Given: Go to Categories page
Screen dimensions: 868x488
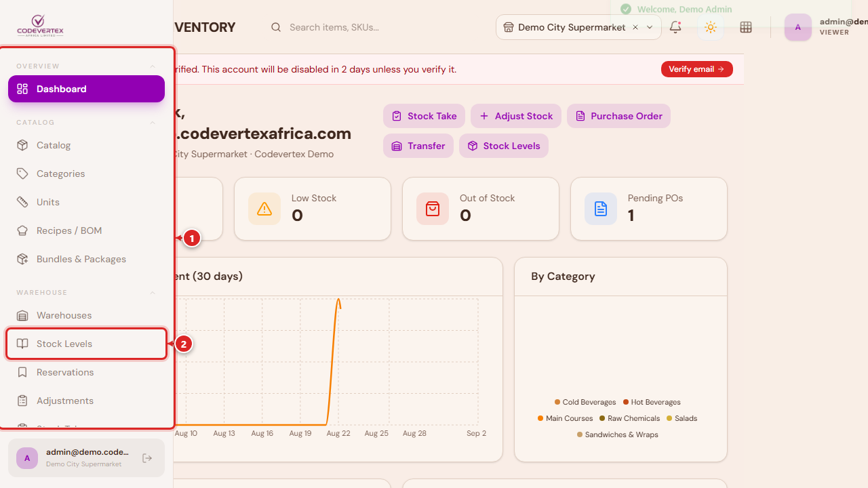Looking at the screenshot, I should click(86, 174).
